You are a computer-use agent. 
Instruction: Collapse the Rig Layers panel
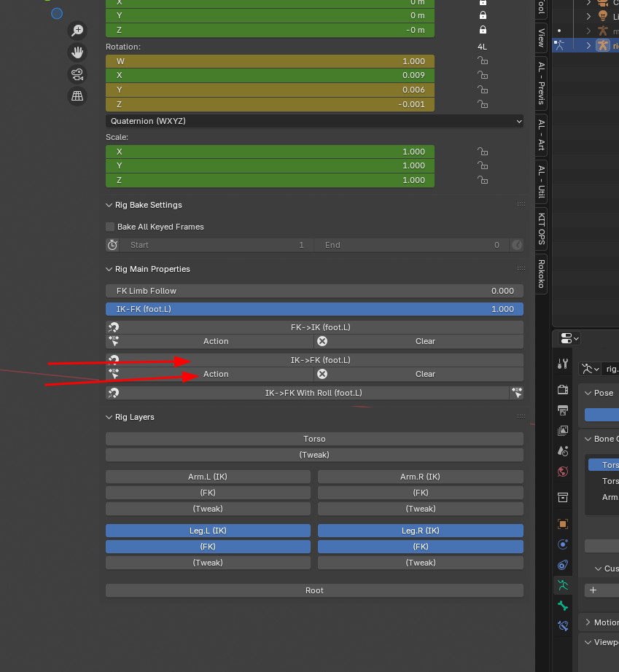tap(109, 417)
